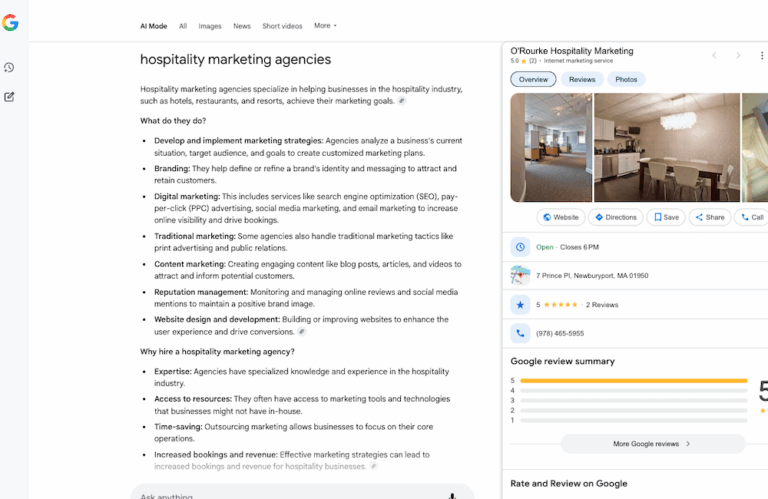The height and width of the screenshot is (499, 768).
Task: Click the 4-star rating bar in review summary
Action: [634, 390]
